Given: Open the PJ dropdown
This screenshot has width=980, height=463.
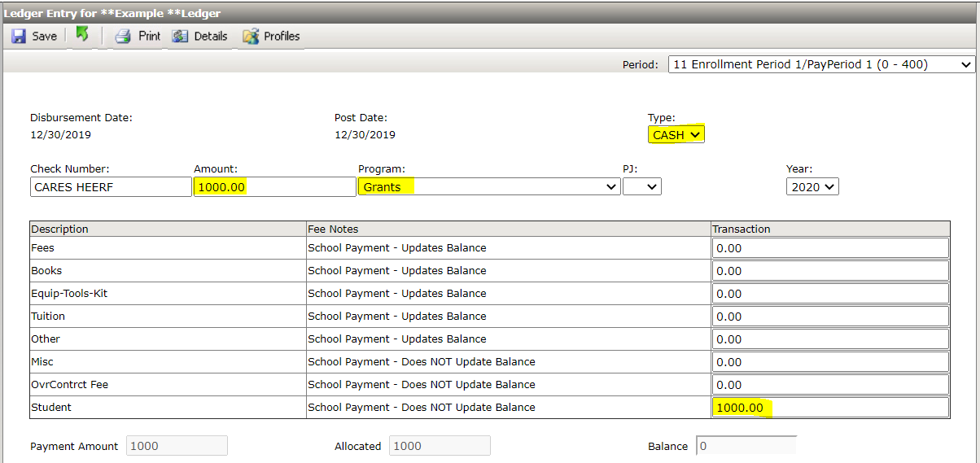Looking at the screenshot, I should pyautogui.click(x=641, y=187).
